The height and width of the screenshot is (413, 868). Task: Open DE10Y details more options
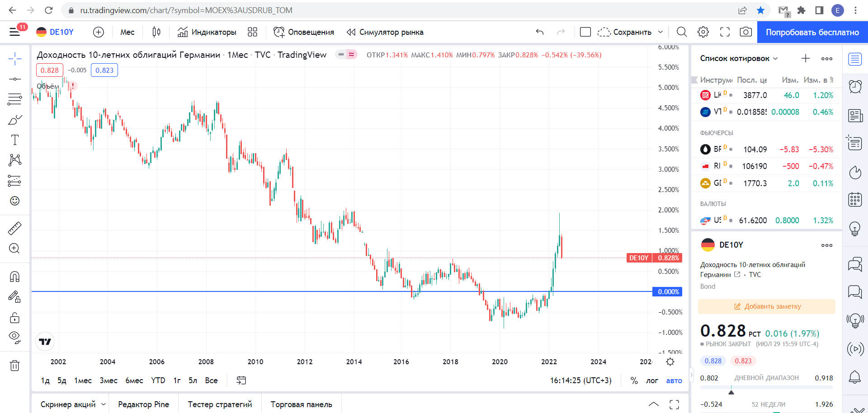(x=827, y=245)
